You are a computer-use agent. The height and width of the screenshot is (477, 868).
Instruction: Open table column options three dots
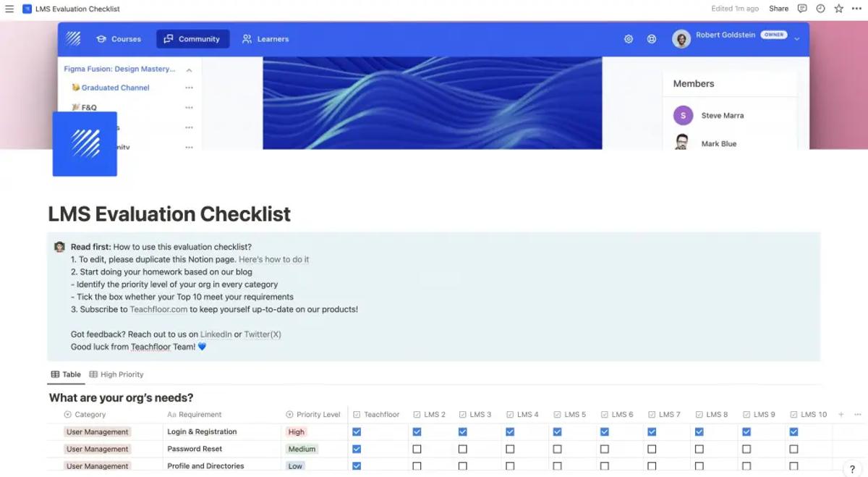pos(858,415)
